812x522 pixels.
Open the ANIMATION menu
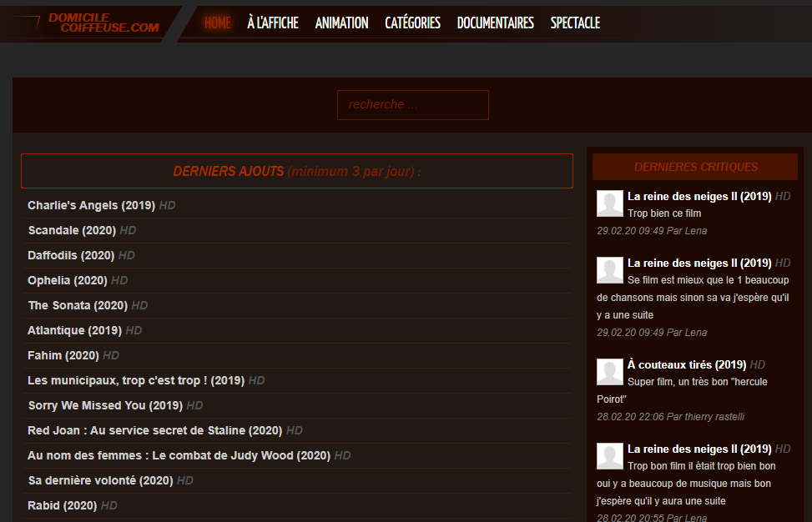tap(342, 23)
